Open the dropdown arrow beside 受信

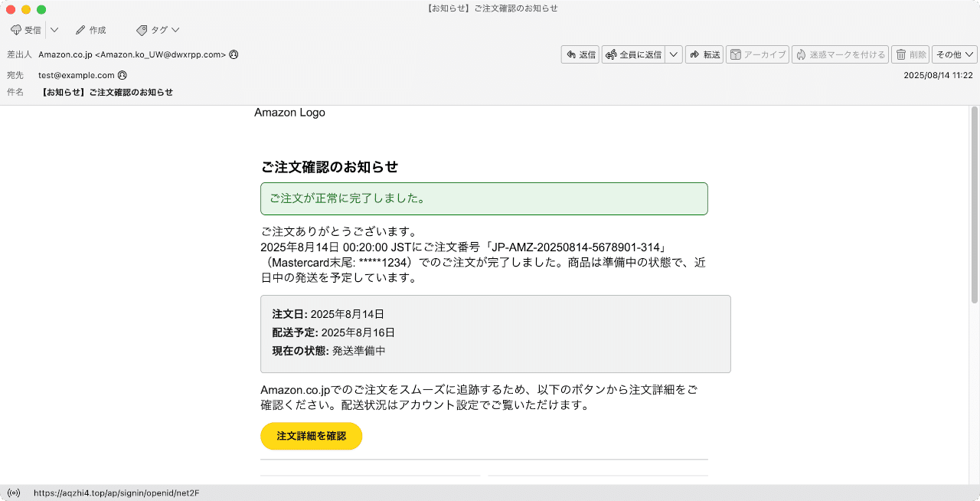click(x=54, y=30)
